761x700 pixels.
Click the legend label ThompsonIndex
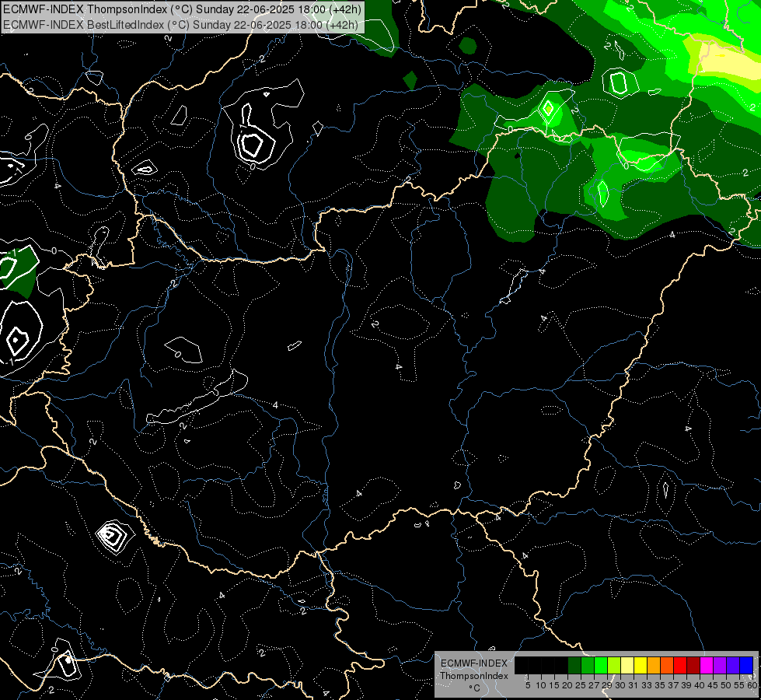click(474, 676)
